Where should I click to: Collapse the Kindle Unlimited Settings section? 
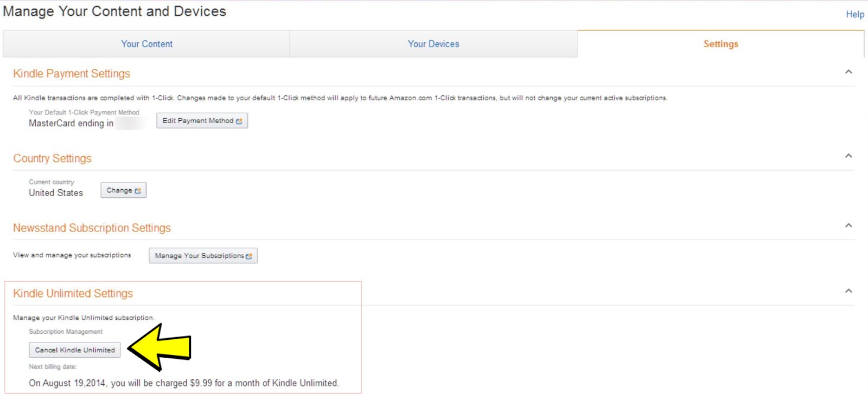pyautogui.click(x=848, y=291)
